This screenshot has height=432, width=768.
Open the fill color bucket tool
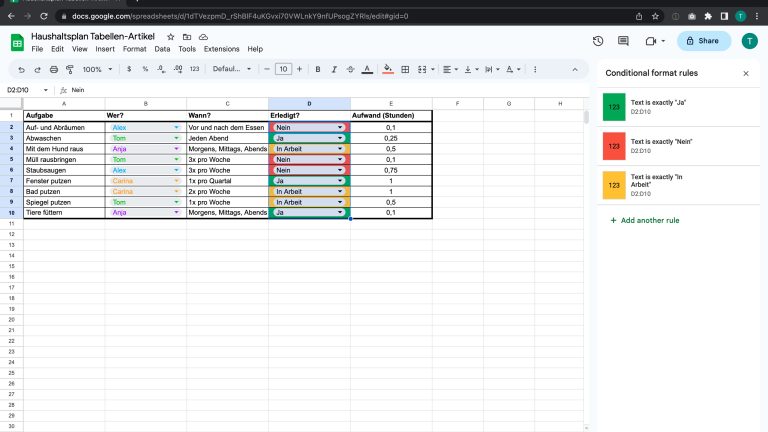(x=386, y=69)
